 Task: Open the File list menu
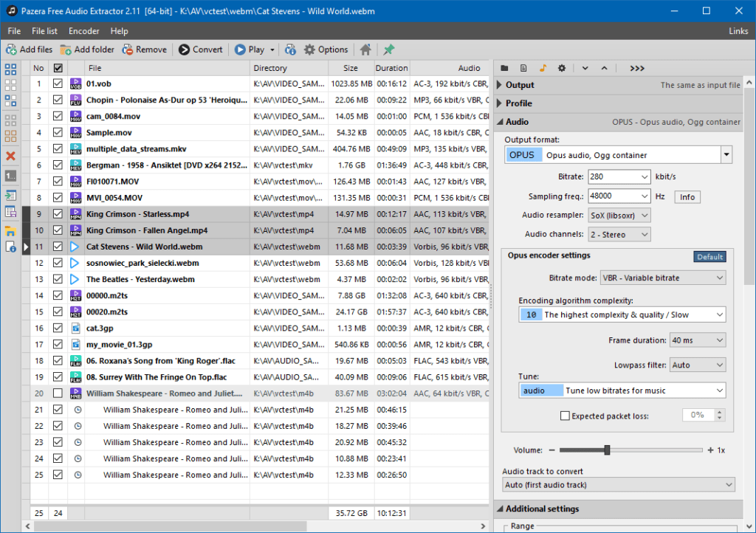coord(44,31)
